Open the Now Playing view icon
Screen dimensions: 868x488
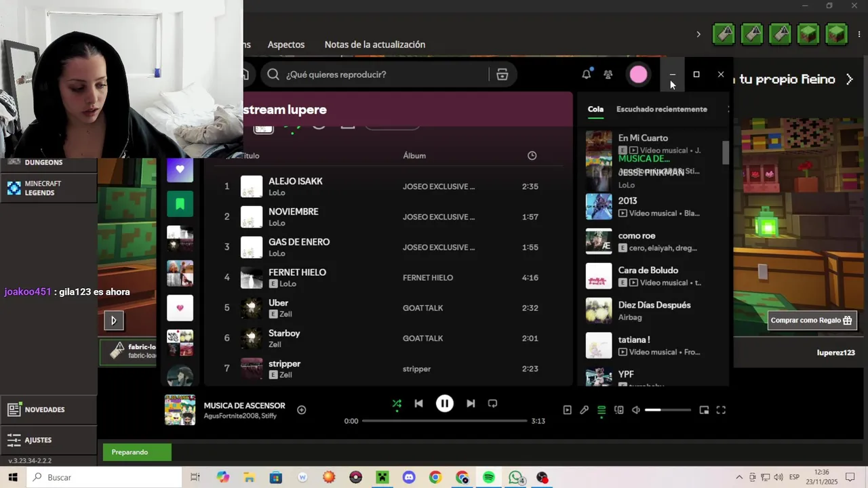pyautogui.click(x=567, y=410)
